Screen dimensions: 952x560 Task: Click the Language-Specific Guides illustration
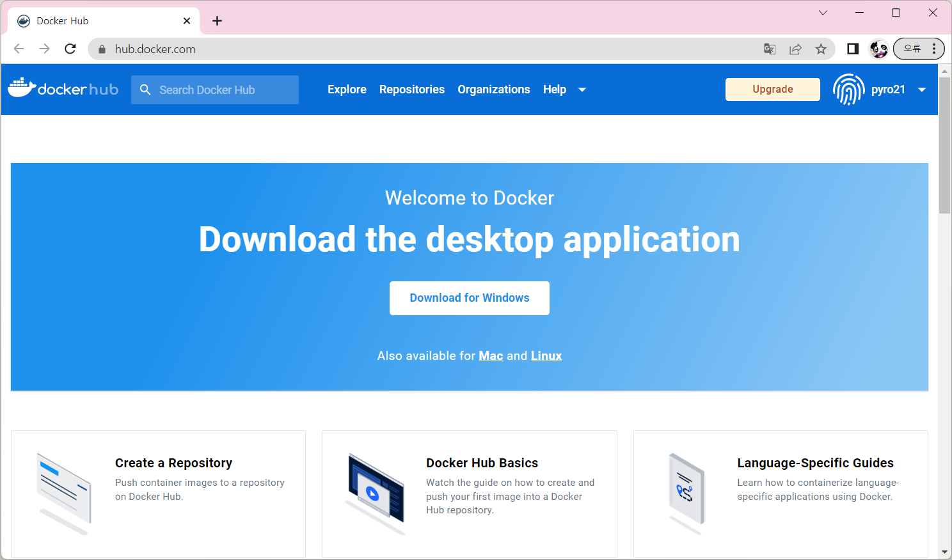click(x=686, y=494)
